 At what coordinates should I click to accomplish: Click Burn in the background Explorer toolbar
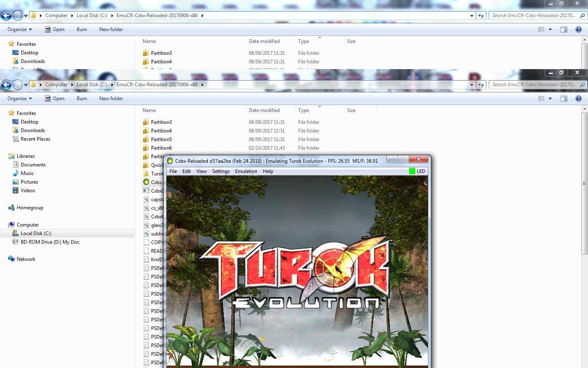pyautogui.click(x=82, y=29)
